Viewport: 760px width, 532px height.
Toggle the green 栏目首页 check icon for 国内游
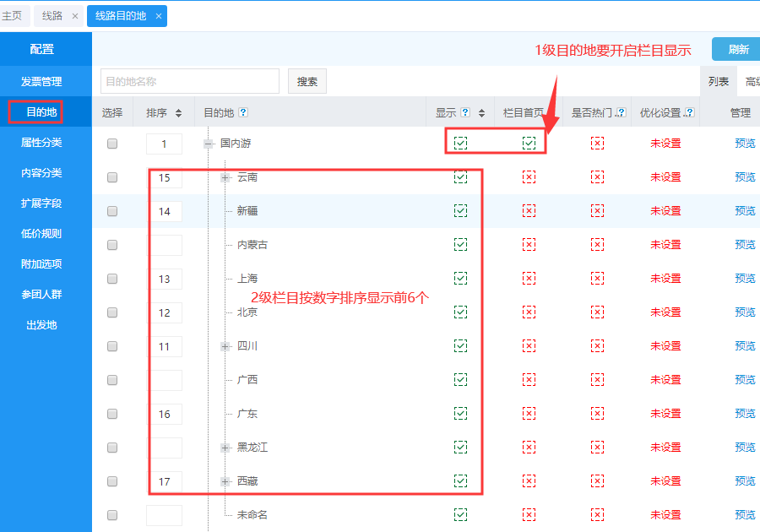coord(529,144)
